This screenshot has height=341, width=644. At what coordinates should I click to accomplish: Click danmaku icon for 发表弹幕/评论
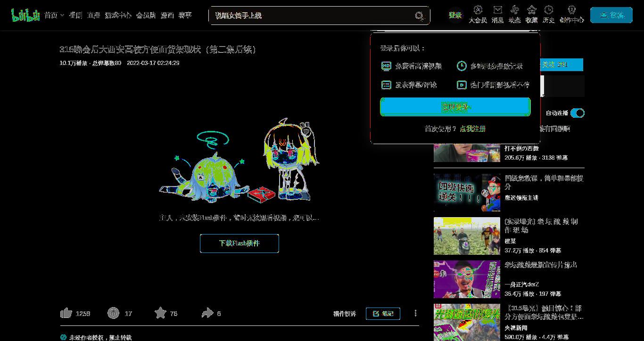386,85
